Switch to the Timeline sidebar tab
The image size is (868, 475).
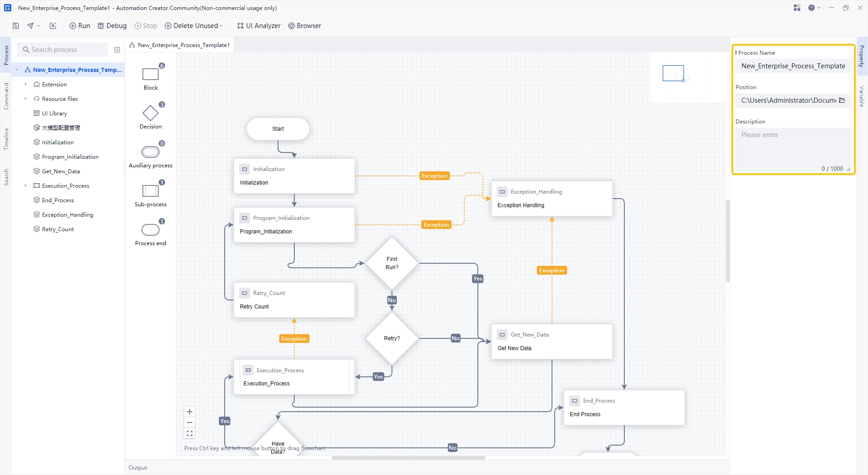coord(6,139)
